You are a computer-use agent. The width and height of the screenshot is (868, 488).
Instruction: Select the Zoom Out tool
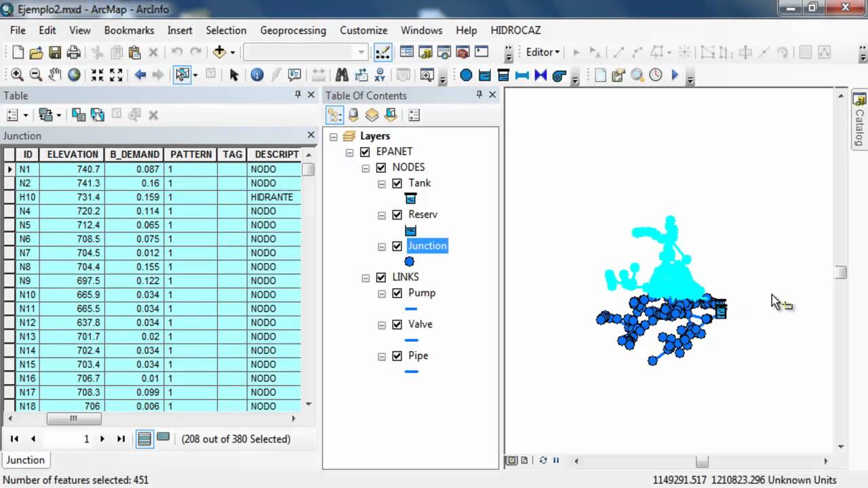(x=36, y=75)
